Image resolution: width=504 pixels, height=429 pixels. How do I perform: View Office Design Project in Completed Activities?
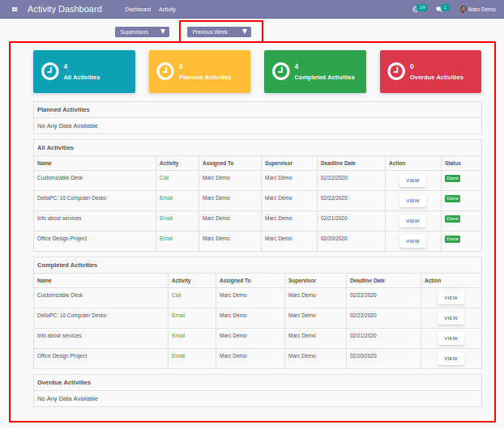(x=451, y=359)
